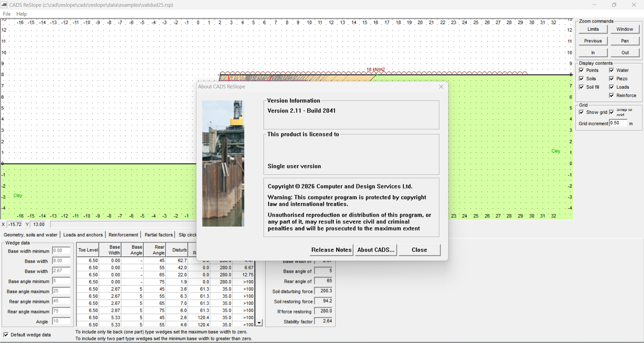Click the Limits zoom button
The height and width of the screenshot is (343, 644).
click(x=593, y=29)
